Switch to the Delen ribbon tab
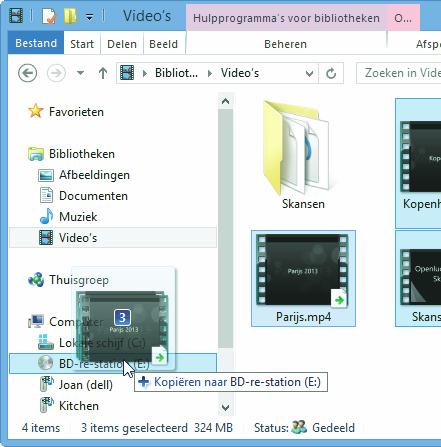The height and width of the screenshot is (447, 441). (122, 44)
